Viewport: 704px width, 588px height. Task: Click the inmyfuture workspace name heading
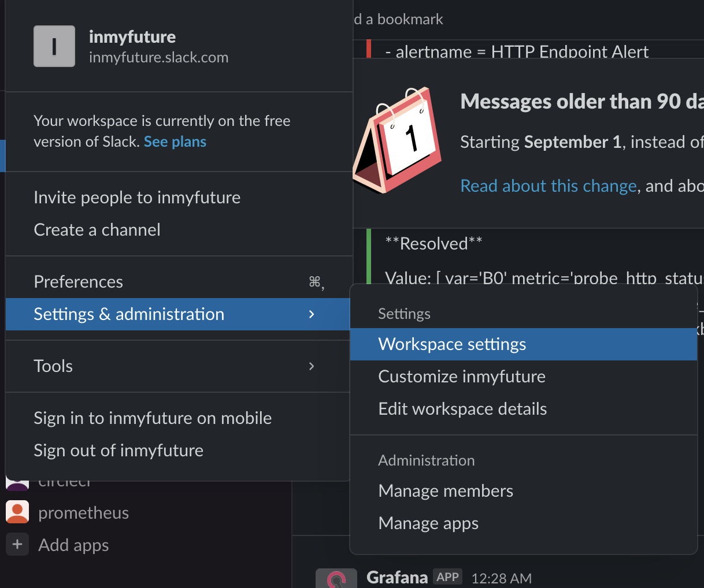(x=132, y=37)
